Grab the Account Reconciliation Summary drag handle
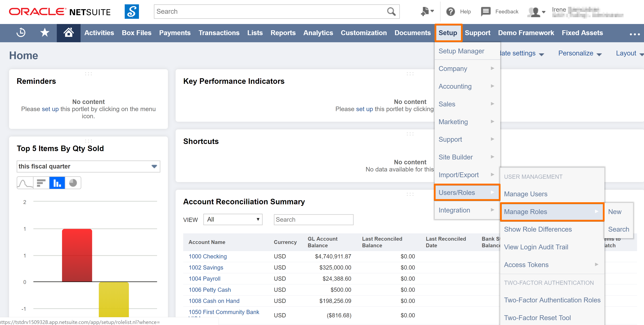The width and height of the screenshot is (644, 325). pyautogui.click(x=410, y=194)
